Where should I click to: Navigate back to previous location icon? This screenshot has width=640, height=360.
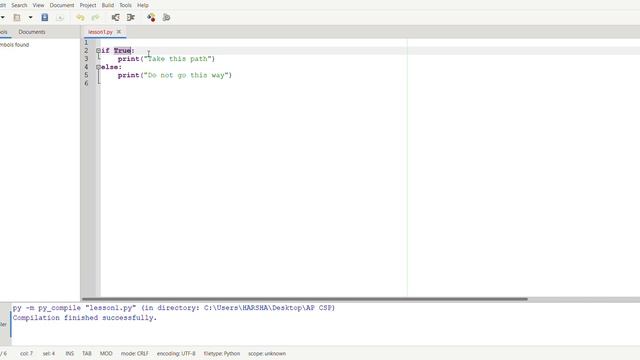click(116, 18)
